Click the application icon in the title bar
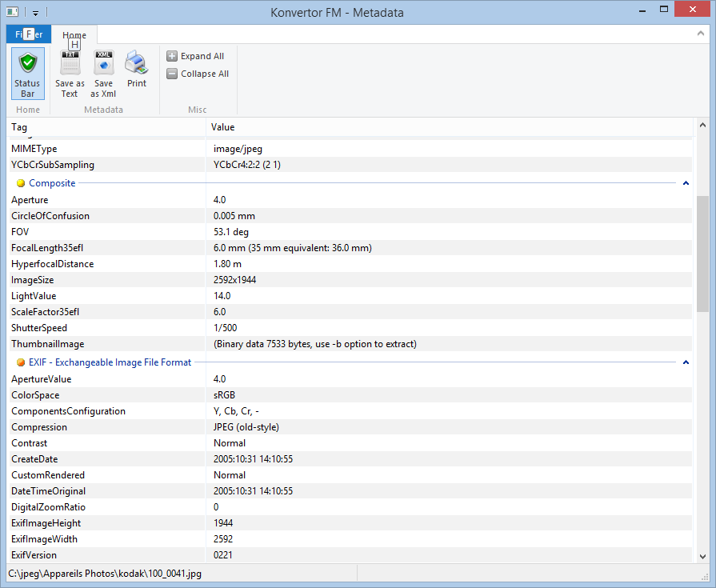The height and width of the screenshot is (588, 716). coord(12,12)
